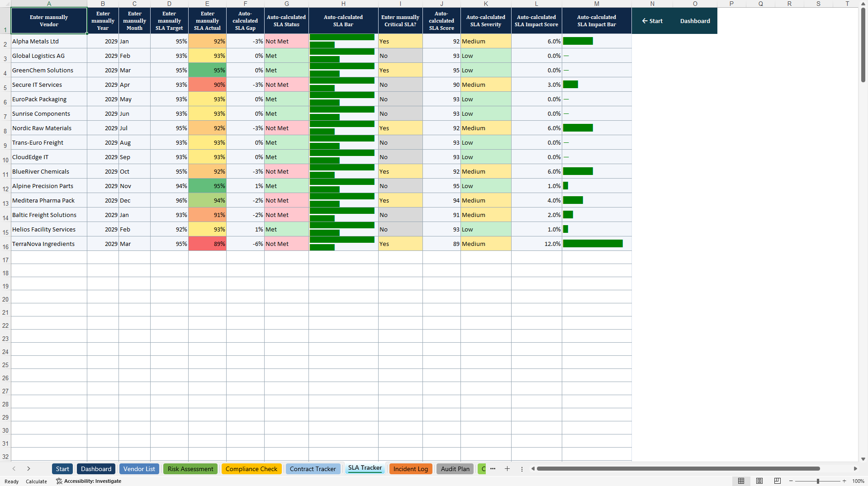Click vertical scrollbar up arrow
This screenshot has height=486, width=868.
pos(863,4)
